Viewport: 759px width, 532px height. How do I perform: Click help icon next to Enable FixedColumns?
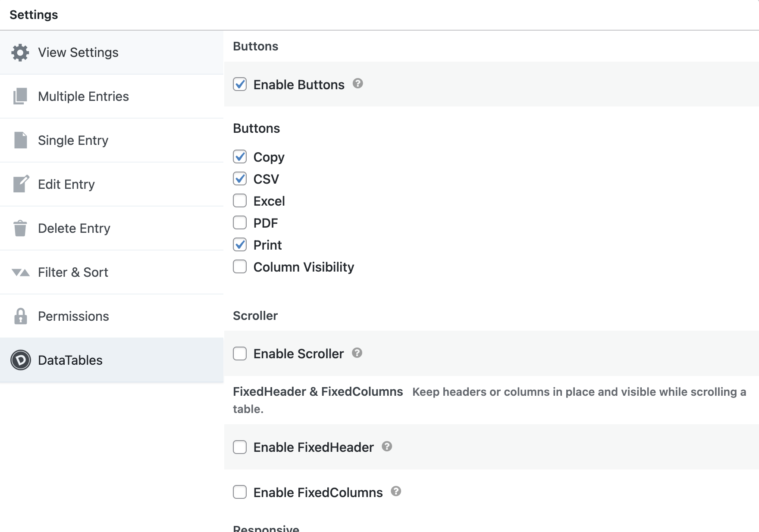coord(396,491)
